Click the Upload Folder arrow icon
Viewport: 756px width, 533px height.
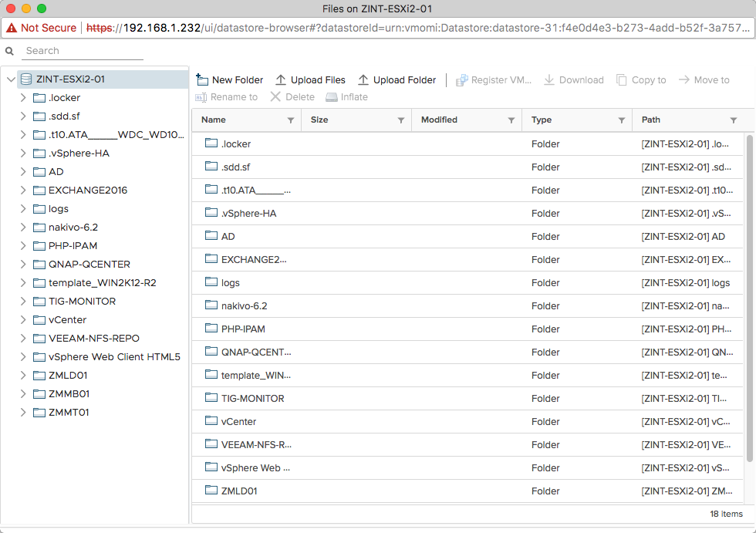[x=363, y=79]
